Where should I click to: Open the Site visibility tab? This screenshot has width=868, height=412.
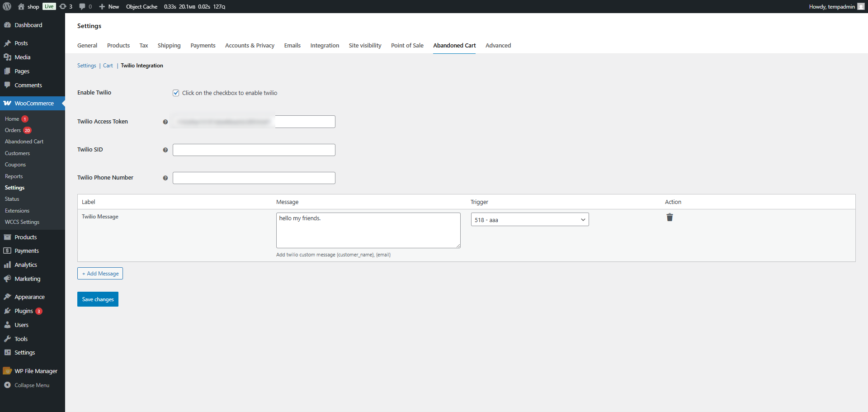click(x=365, y=45)
